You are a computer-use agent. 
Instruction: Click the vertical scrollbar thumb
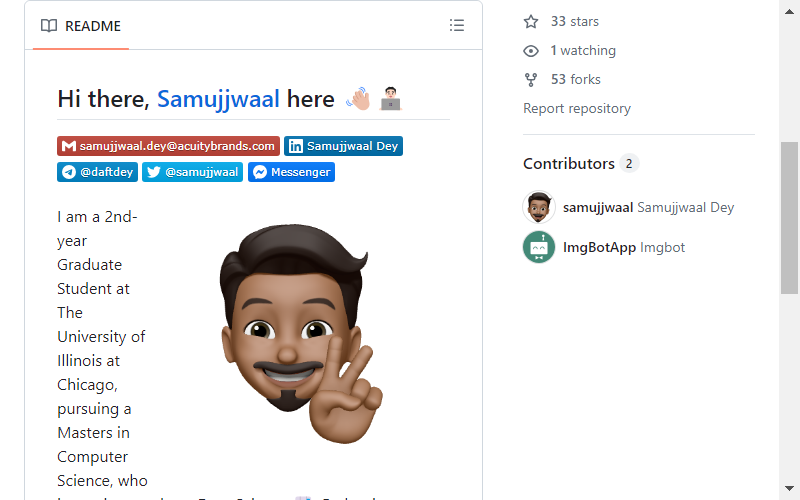tap(789, 218)
